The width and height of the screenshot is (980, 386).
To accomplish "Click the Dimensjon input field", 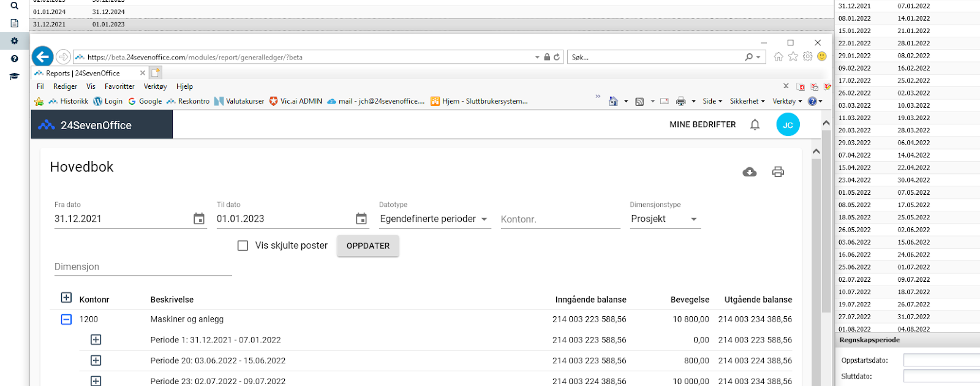I will tap(143, 267).
